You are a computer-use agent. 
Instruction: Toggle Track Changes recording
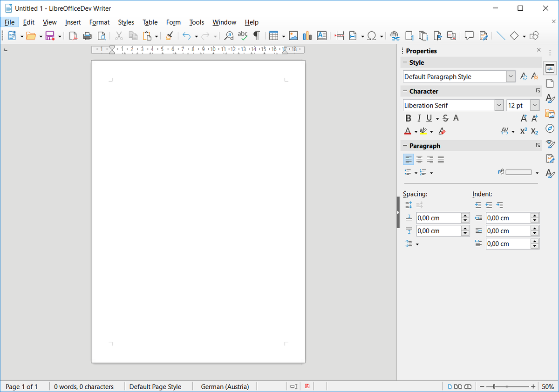pyautogui.click(x=484, y=36)
